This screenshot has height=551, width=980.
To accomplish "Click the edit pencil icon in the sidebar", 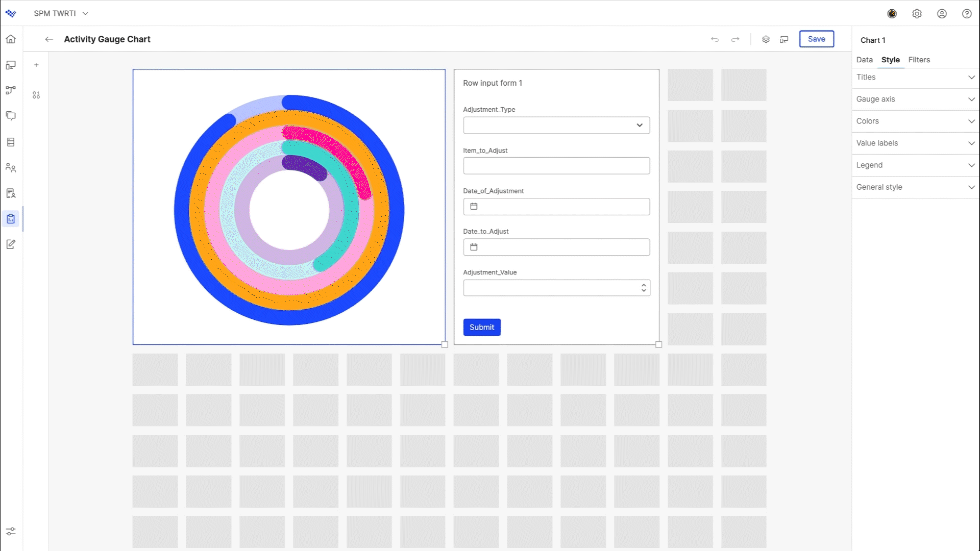I will click(11, 244).
